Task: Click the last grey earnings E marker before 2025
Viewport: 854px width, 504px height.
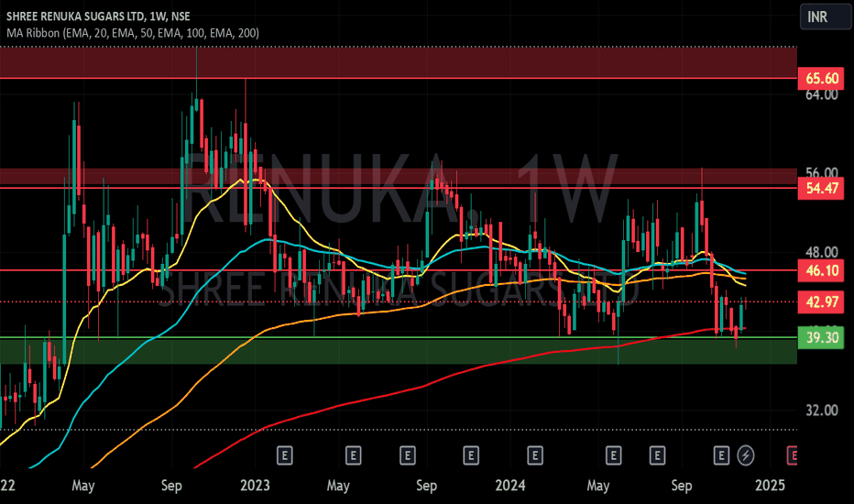Action: point(722,455)
